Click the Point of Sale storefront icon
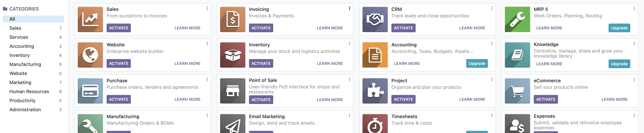644x133 pixels. [x=233, y=91]
